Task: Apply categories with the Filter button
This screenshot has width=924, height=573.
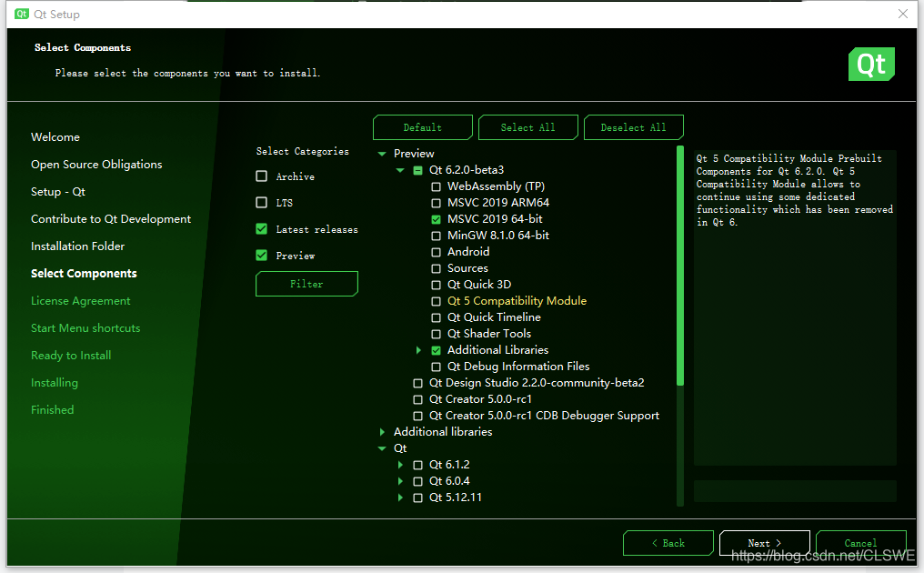Action: [306, 284]
